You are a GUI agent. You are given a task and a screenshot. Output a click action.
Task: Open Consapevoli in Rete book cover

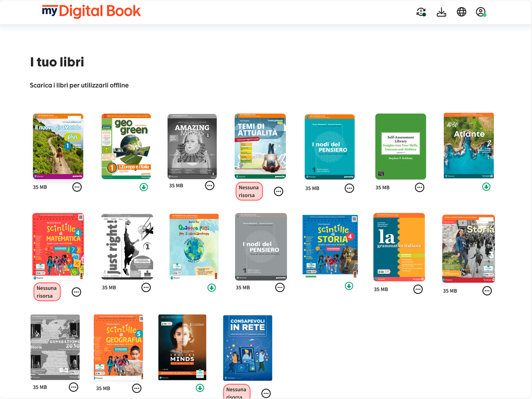(x=248, y=348)
